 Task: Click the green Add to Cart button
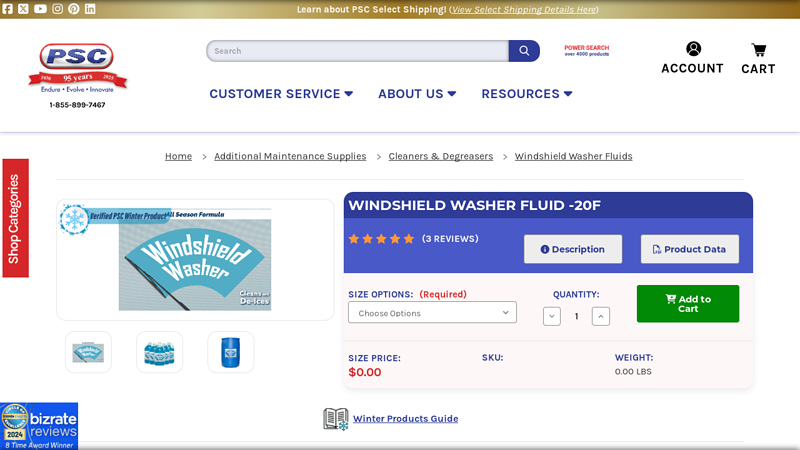tap(688, 304)
